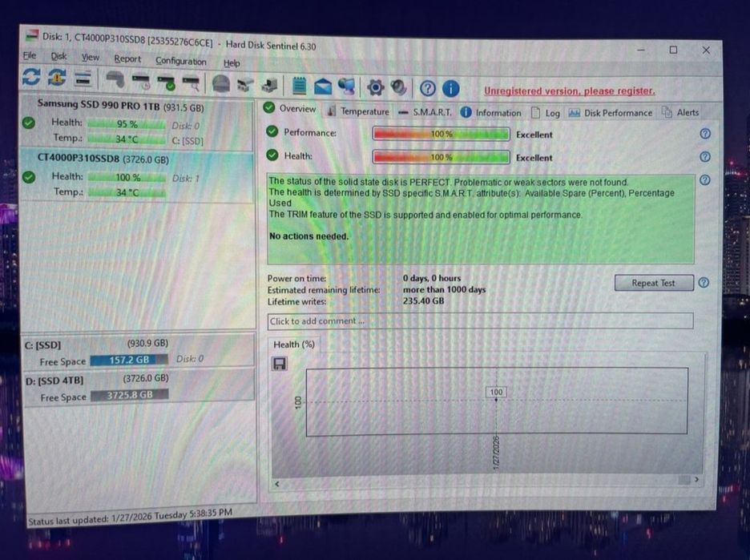
Task: Click the disk list lines toolbar icon
Action: (x=83, y=79)
